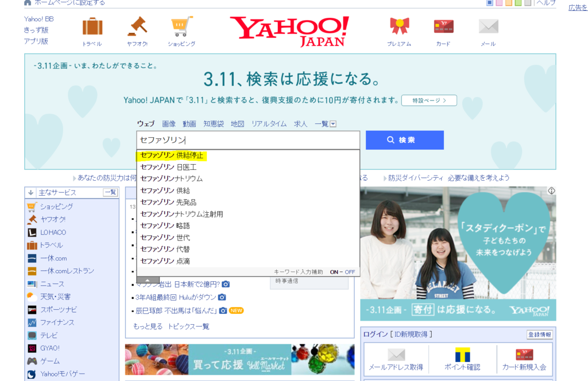Open ニュース in the services sidebar
The height and width of the screenshot is (381, 588).
[52, 284]
